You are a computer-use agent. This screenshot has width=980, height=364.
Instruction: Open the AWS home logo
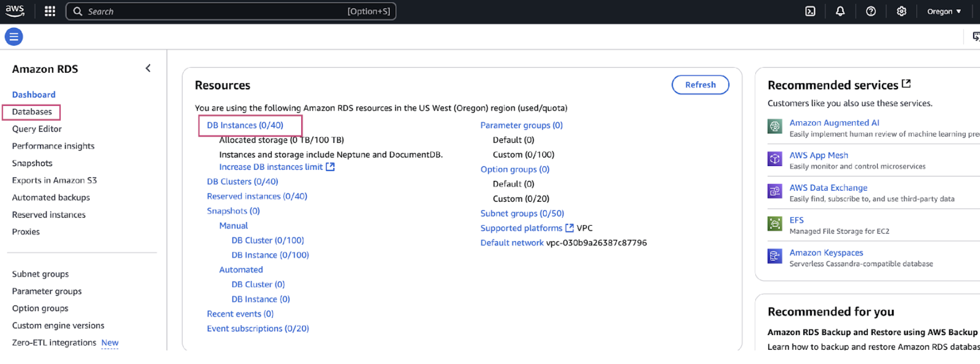pos(15,11)
